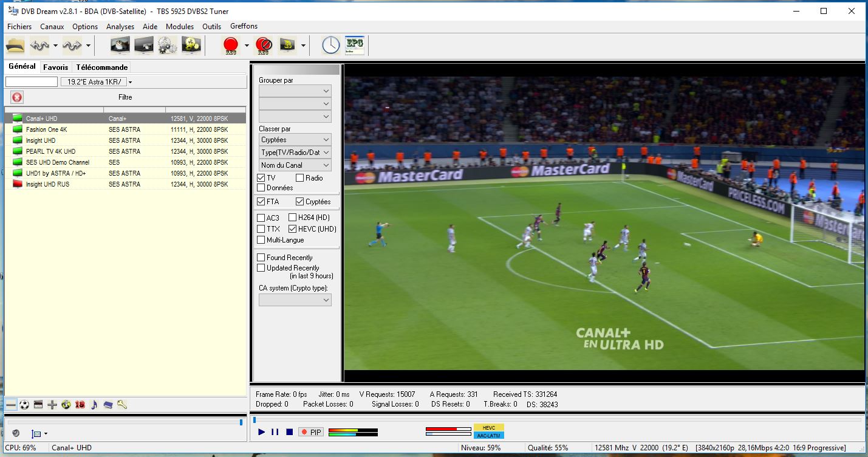868x457 pixels.
Task: Expand the next channel arrow dropdown
Action: coord(88,45)
